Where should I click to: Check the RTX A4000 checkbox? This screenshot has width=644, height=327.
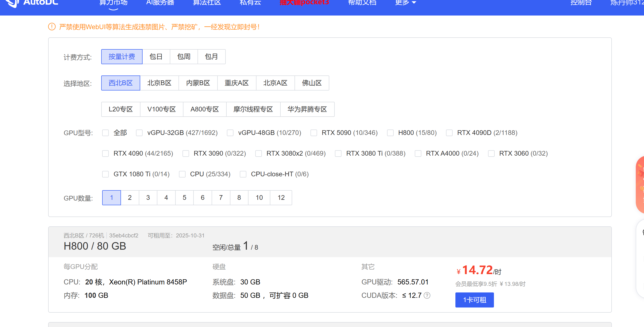pos(418,153)
